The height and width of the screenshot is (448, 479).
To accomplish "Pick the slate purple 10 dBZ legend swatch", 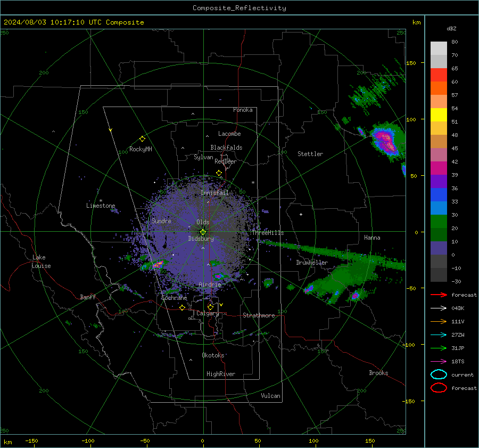I will click(439, 248).
